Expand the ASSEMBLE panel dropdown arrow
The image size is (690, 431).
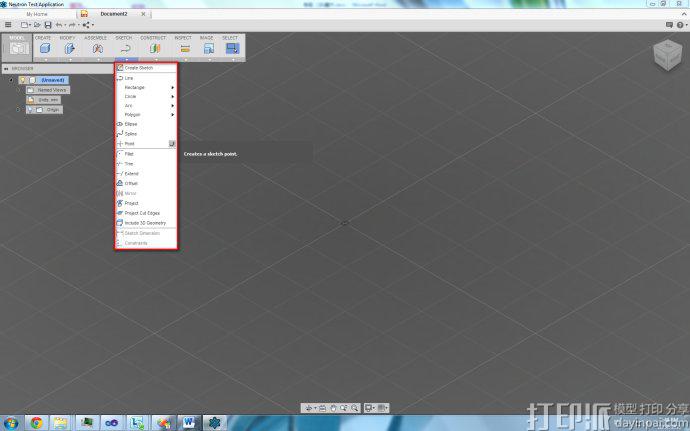point(98,59)
